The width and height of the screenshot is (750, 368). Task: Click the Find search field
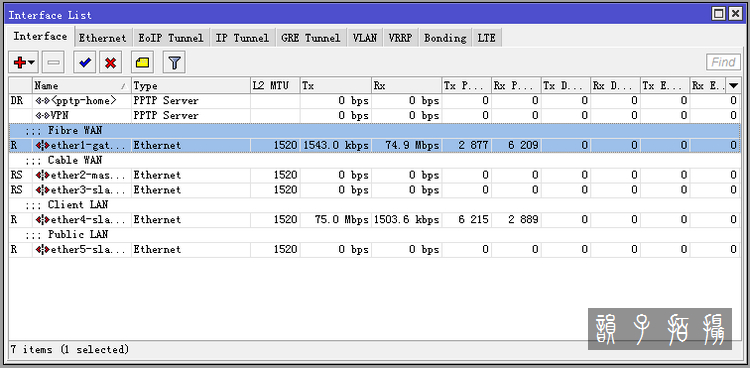tap(723, 62)
